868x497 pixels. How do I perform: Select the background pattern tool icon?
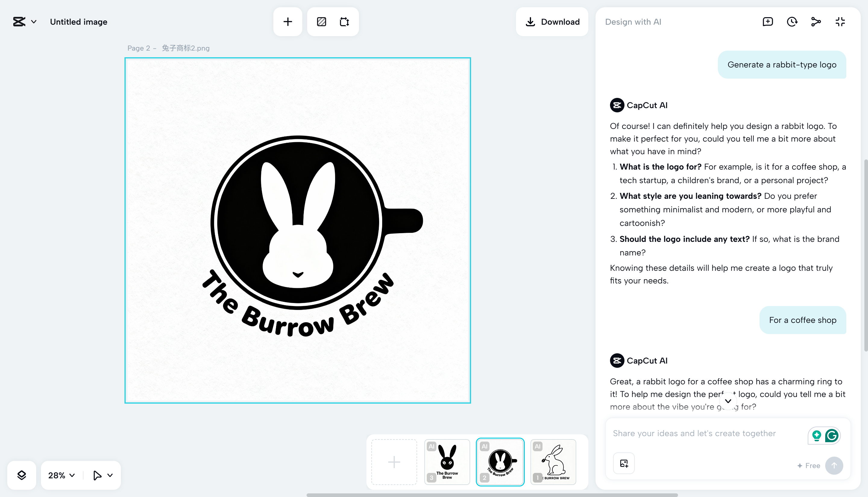point(321,22)
